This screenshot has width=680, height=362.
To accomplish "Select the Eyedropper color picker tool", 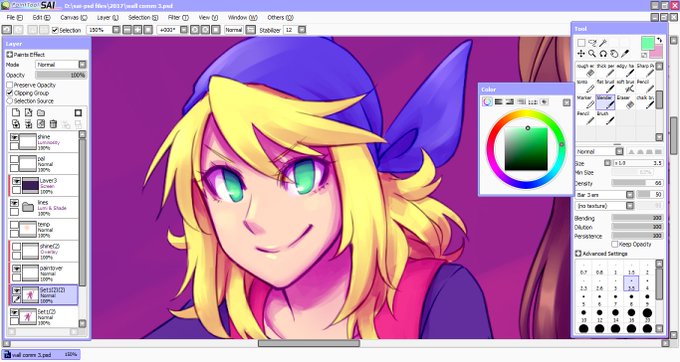I will (625, 54).
